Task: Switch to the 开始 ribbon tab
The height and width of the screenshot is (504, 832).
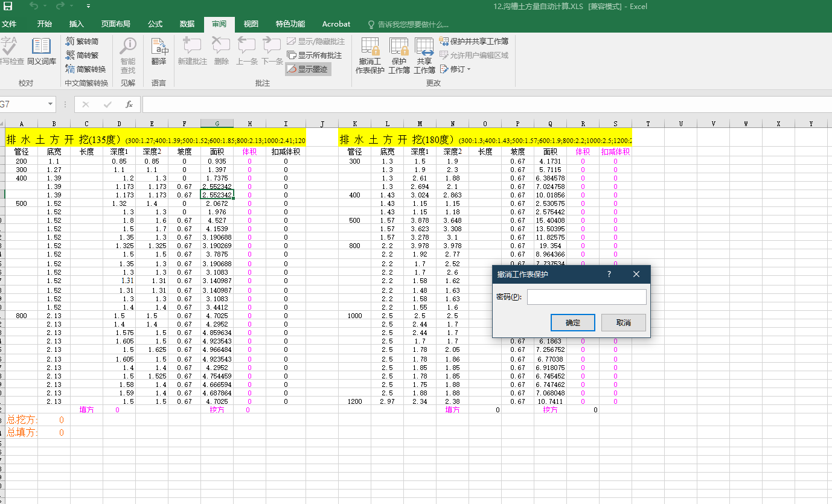Action: point(45,24)
